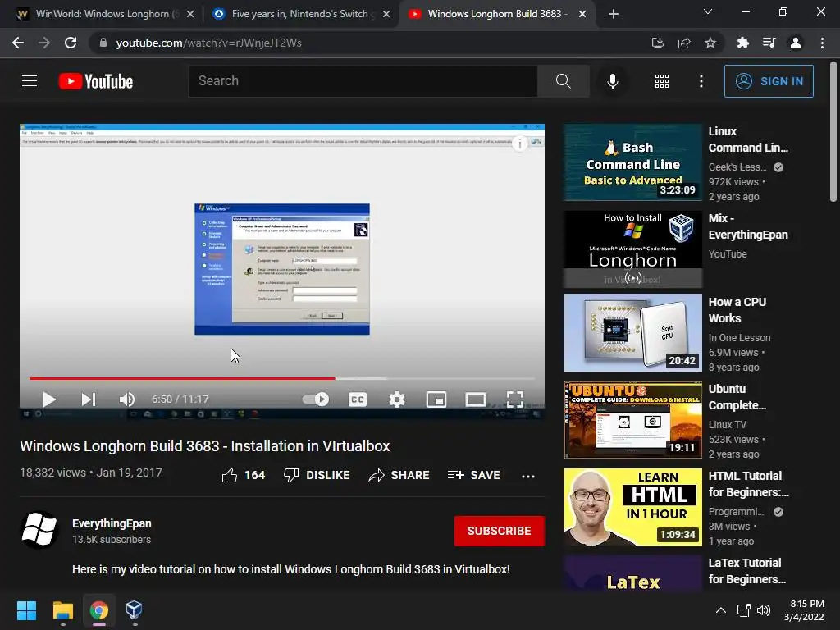Screen dimensions: 840x630
Task: Reload the page
Action: [71, 43]
